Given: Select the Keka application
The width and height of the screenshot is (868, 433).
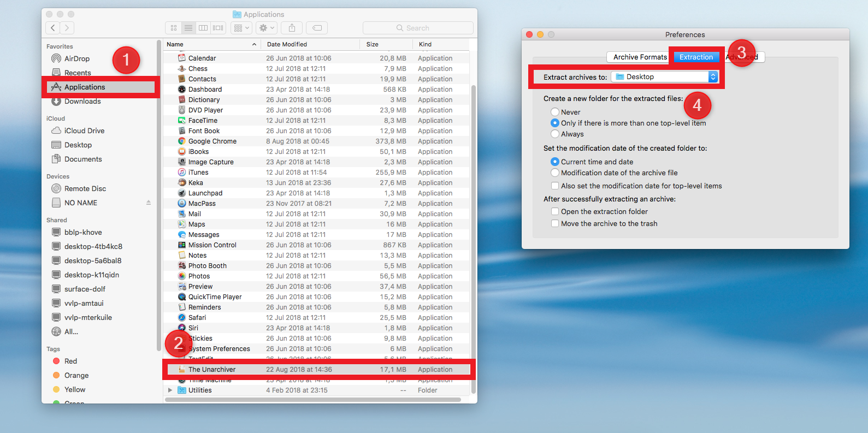Looking at the screenshot, I should pos(316,182).
